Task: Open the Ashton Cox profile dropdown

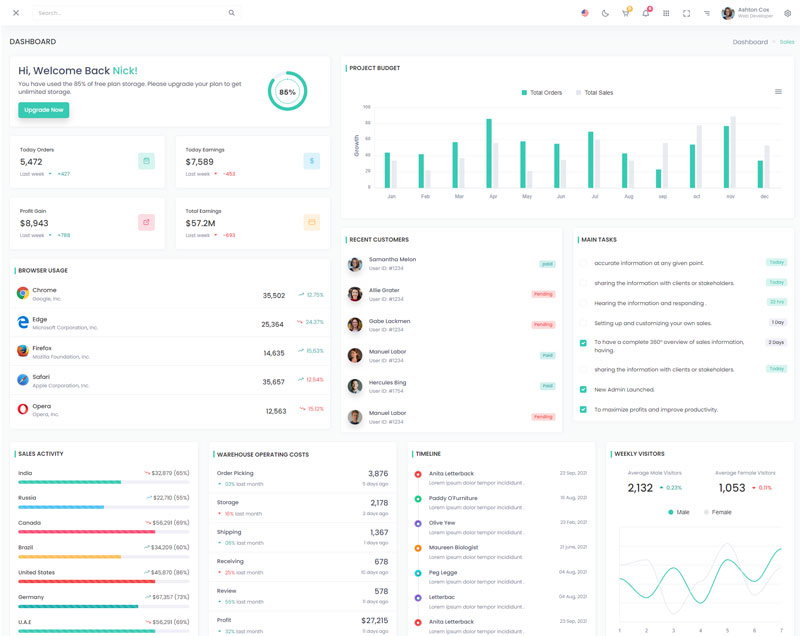Action: click(x=748, y=13)
